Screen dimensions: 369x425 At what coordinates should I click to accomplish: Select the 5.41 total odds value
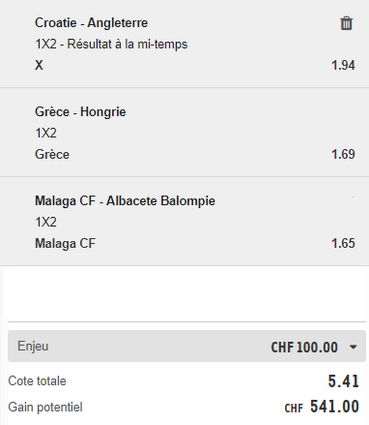[x=343, y=381]
